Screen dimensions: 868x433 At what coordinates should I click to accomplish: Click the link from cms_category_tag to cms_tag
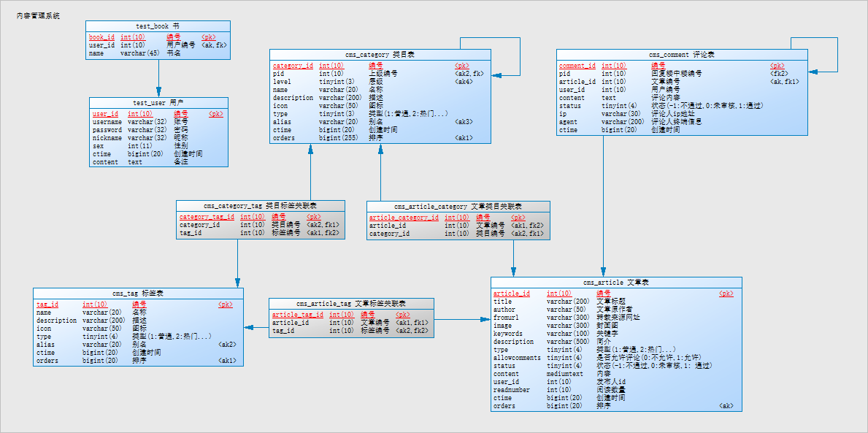pyautogui.click(x=237, y=263)
